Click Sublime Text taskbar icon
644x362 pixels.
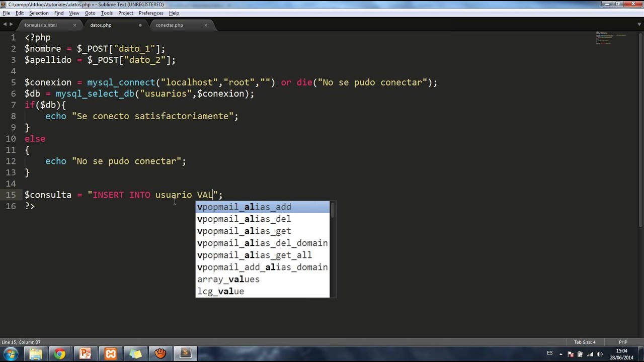pyautogui.click(x=186, y=354)
